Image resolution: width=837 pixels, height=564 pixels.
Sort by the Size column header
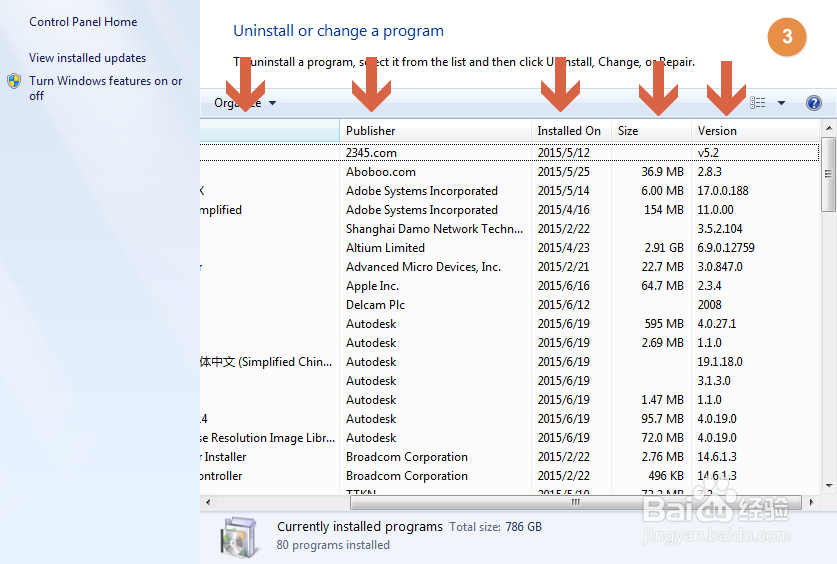(x=651, y=131)
